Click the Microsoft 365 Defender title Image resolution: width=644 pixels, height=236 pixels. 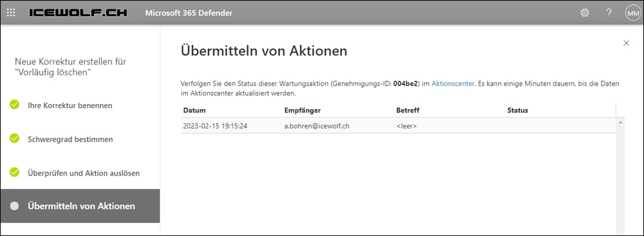pos(189,13)
